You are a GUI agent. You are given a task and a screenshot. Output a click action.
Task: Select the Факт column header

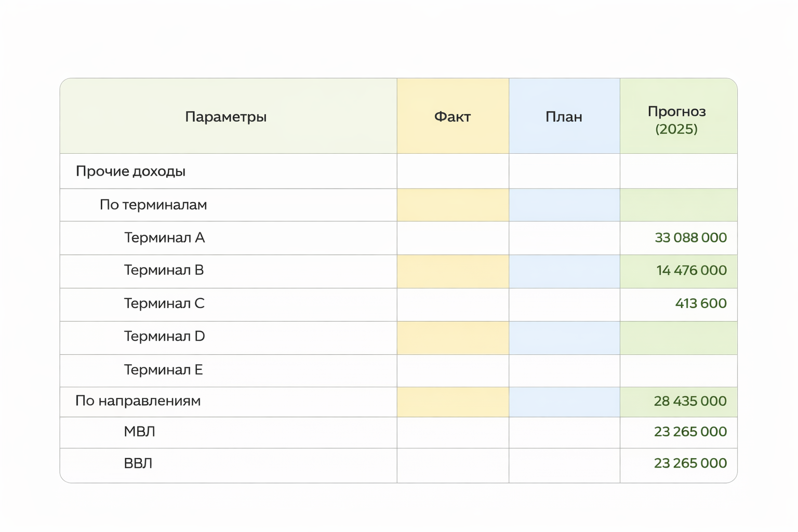(452, 116)
